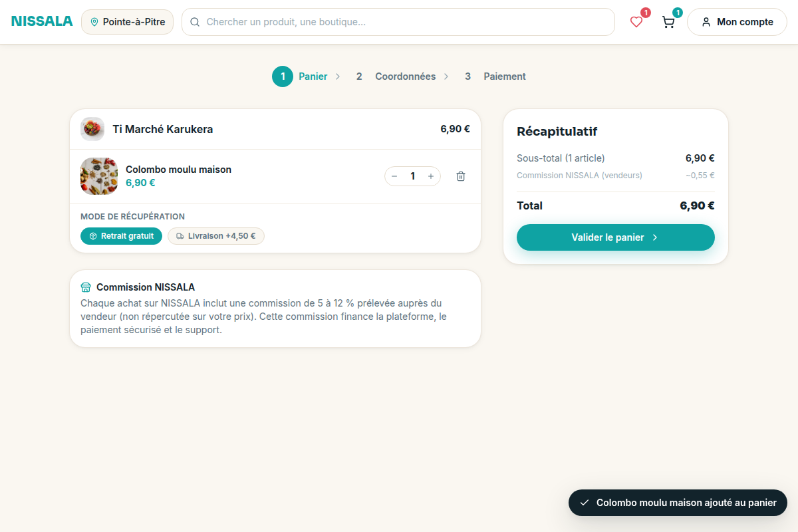Click the step 1 circle indicator
The image size is (798, 532).
[x=283, y=76]
